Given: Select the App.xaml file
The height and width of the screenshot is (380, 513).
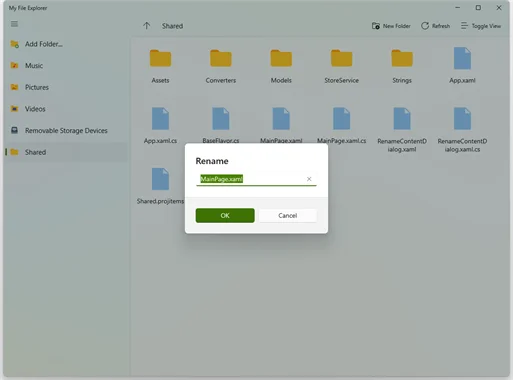Looking at the screenshot, I should pyautogui.click(x=462, y=66).
